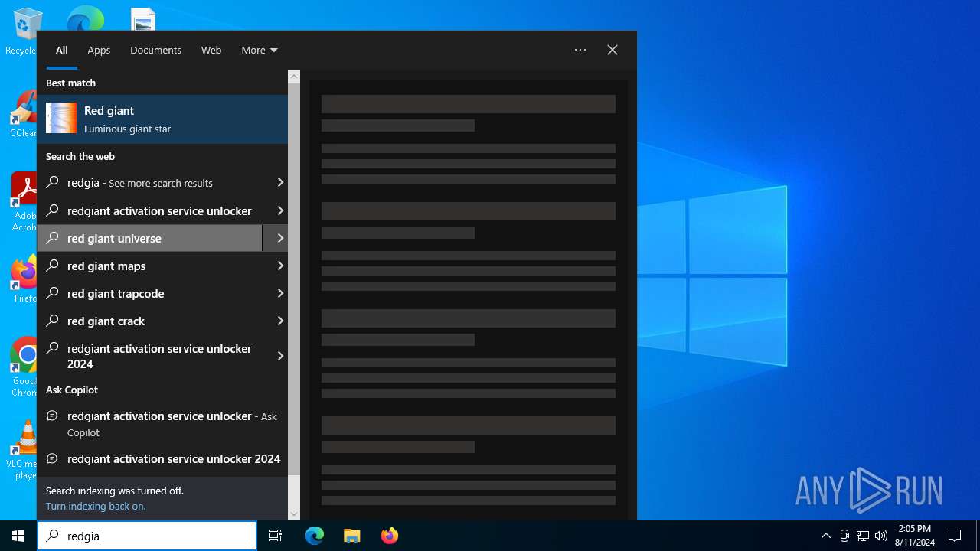Screen dimensions: 980x551
Task: Open the notification center icon
Action: [955, 536]
